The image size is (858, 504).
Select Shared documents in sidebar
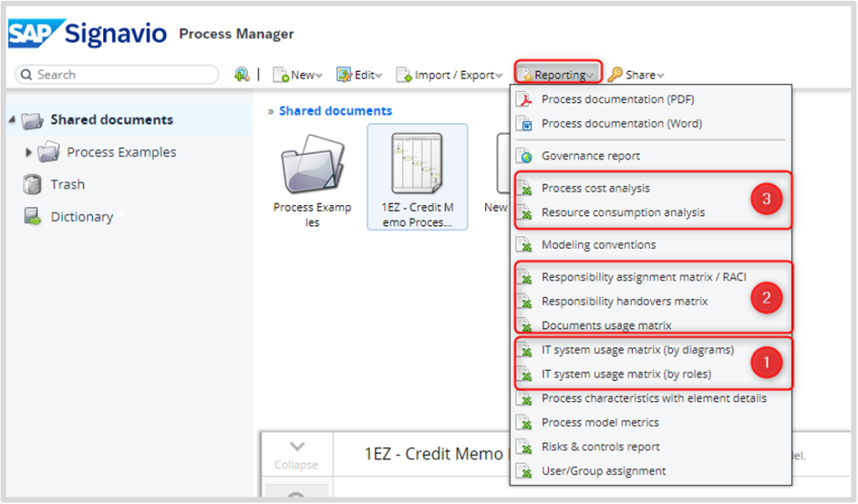click(111, 120)
